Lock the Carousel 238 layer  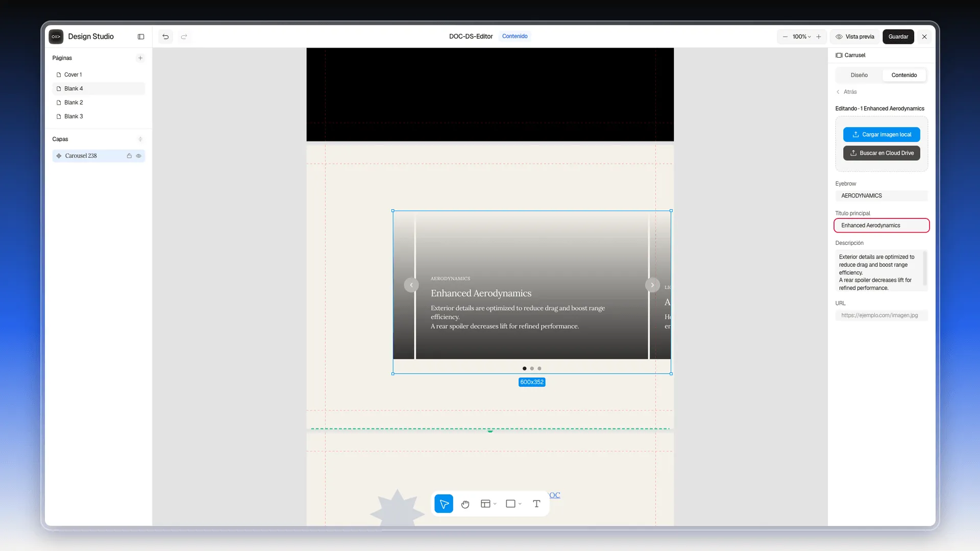click(x=129, y=156)
